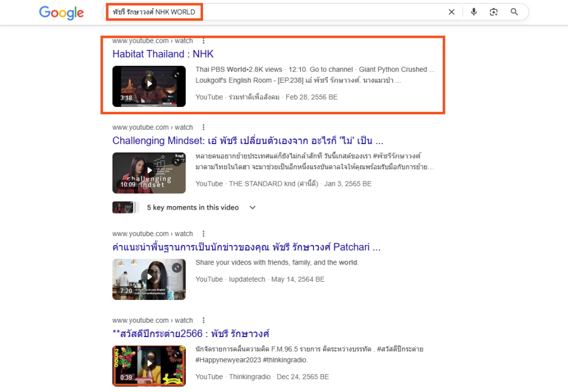The width and height of the screenshot is (568, 392).
Task: Play the 0:39 สวัสดีปีกระต่าย video thumbnail
Action: pos(149,366)
